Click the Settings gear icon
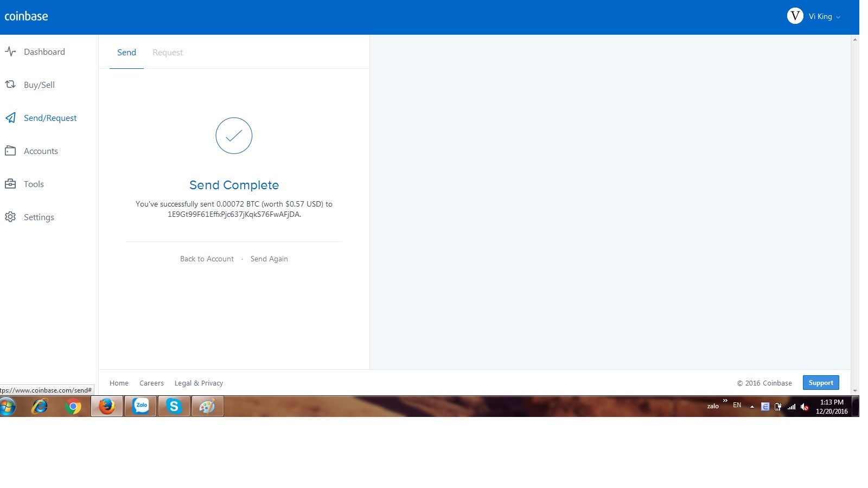868x488 pixels. click(x=10, y=217)
